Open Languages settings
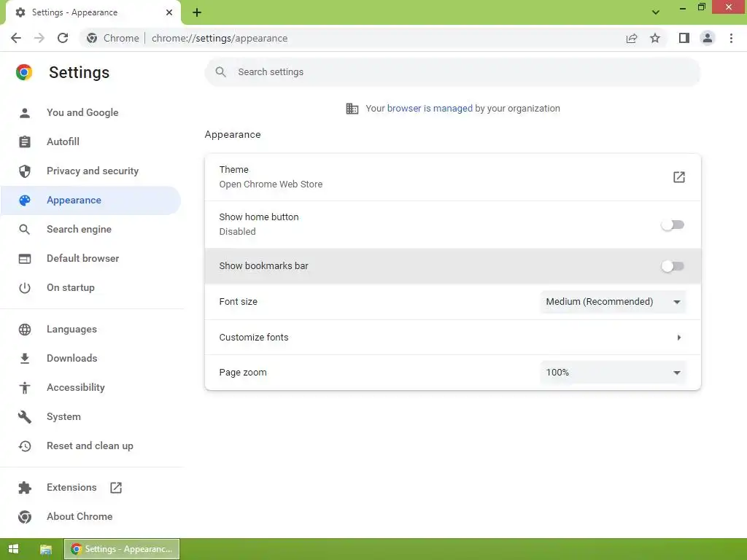 click(x=71, y=330)
